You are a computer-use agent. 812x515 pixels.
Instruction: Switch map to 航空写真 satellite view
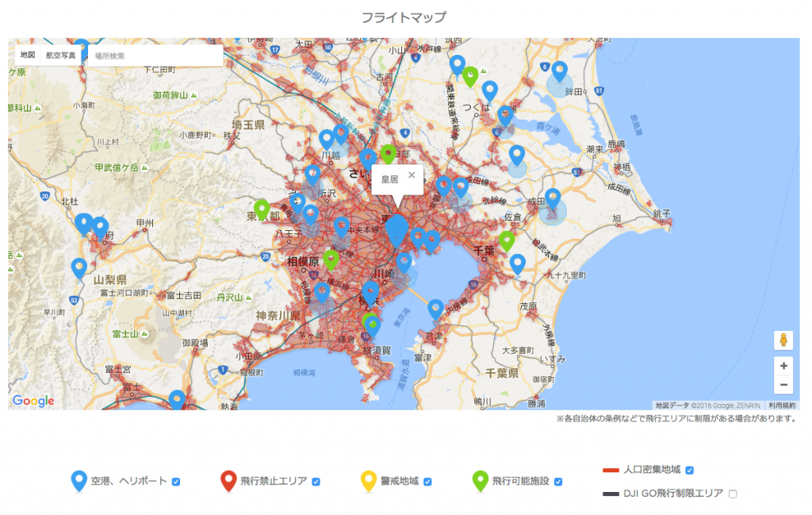pyautogui.click(x=60, y=55)
